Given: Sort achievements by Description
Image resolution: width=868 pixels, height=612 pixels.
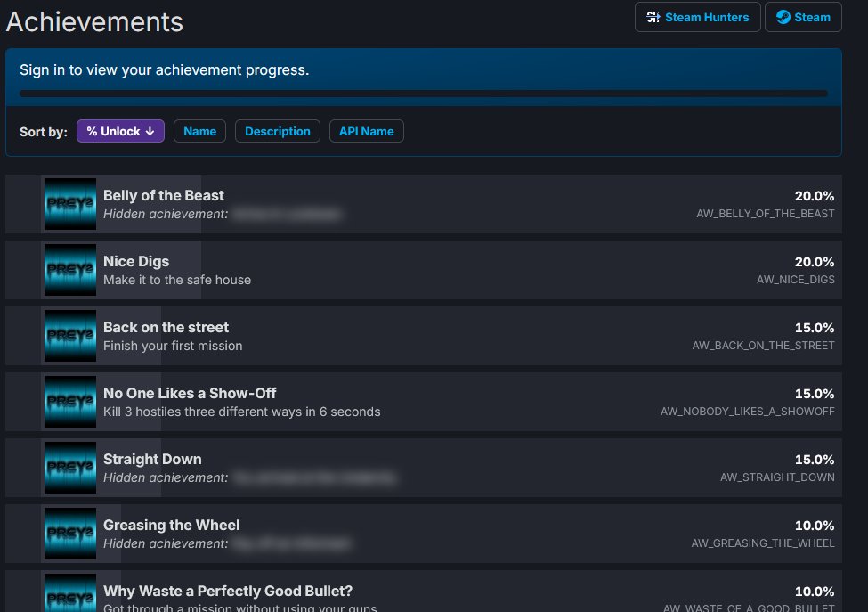Looking at the screenshot, I should [x=278, y=131].
